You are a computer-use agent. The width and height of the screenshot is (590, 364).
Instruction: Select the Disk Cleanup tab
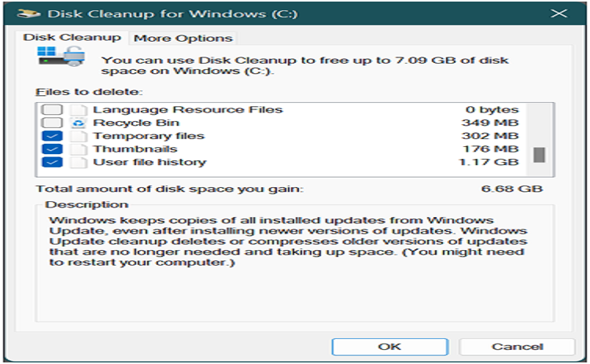[72, 37]
